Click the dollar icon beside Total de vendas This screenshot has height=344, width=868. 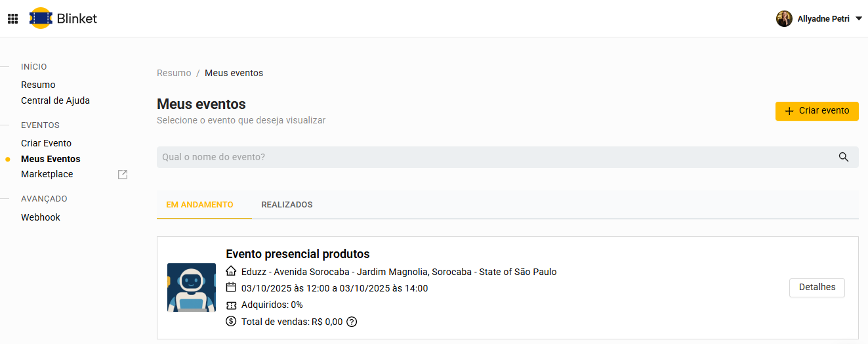[x=231, y=322]
